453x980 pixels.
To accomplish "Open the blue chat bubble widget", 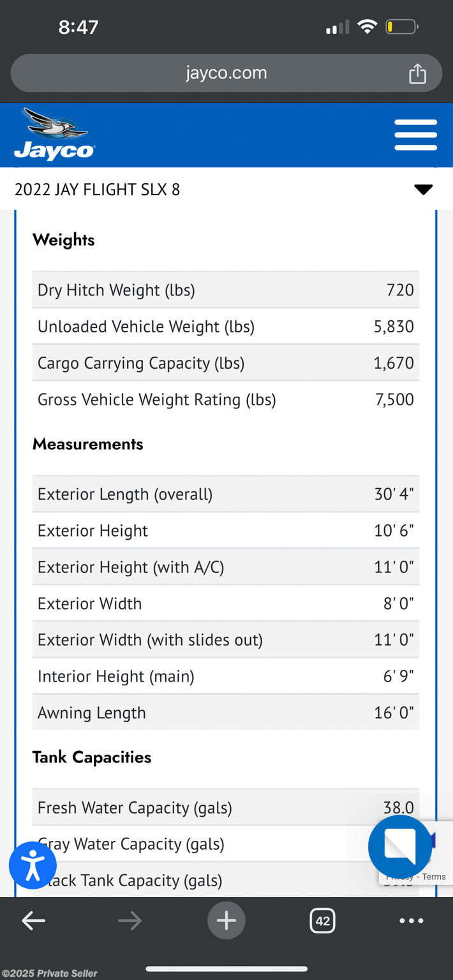I will coord(400,847).
